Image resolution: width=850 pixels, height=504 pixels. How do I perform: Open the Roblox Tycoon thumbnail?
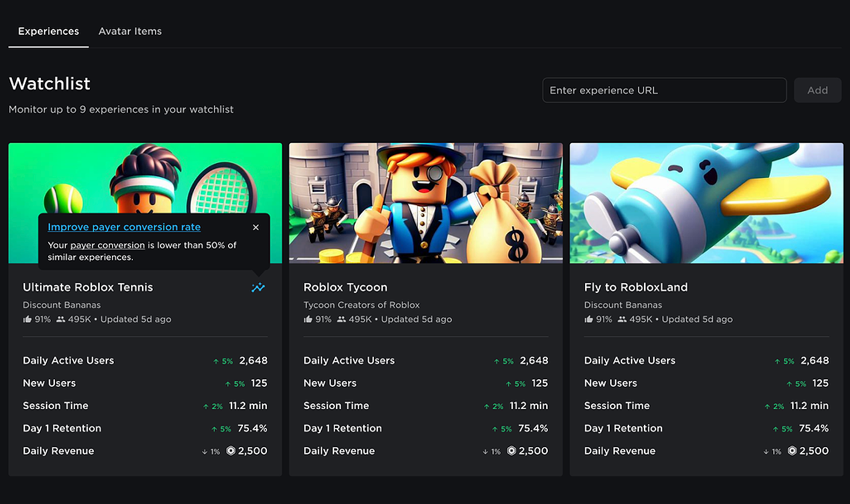click(426, 203)
